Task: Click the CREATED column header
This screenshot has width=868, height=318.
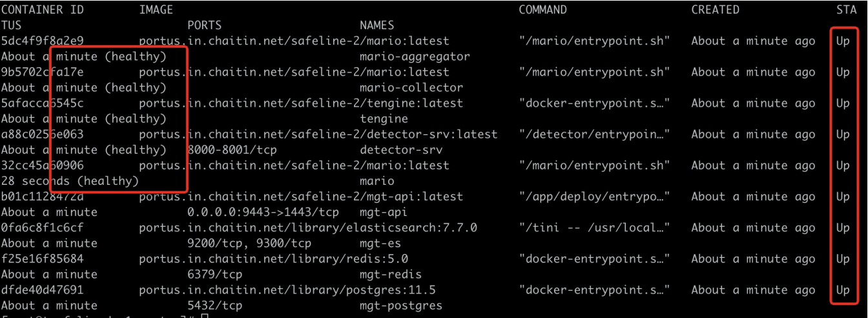Action: coord(715,10)
